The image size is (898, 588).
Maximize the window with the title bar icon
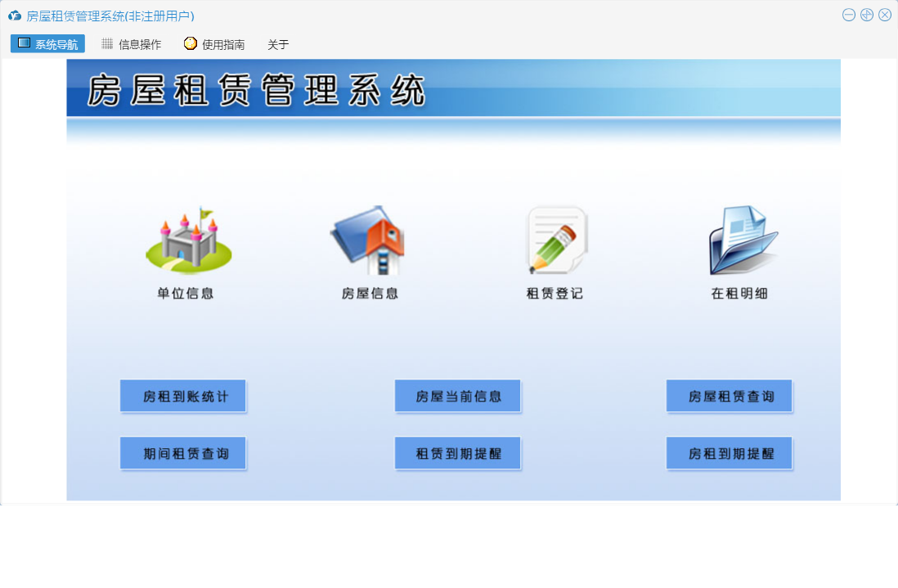point(867,15)
